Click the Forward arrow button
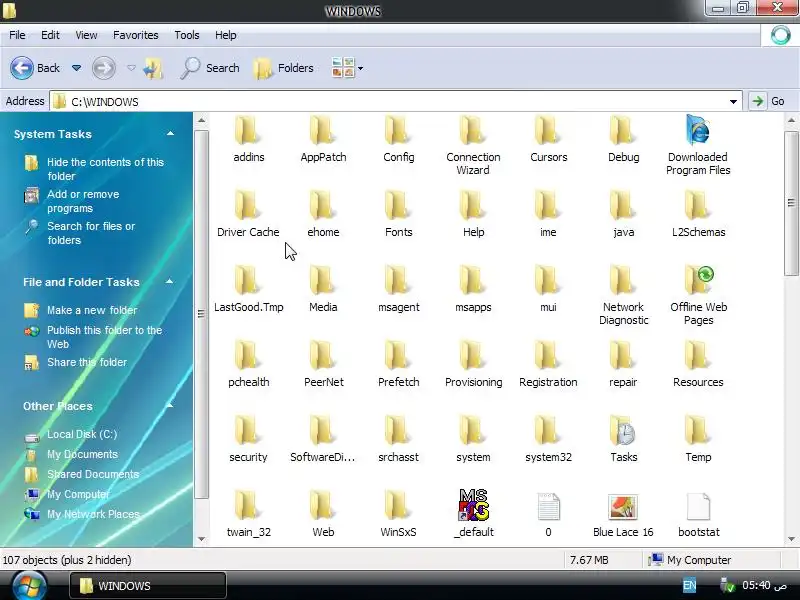The width and height of the screenshot is (800, 600). pos(104,68)
